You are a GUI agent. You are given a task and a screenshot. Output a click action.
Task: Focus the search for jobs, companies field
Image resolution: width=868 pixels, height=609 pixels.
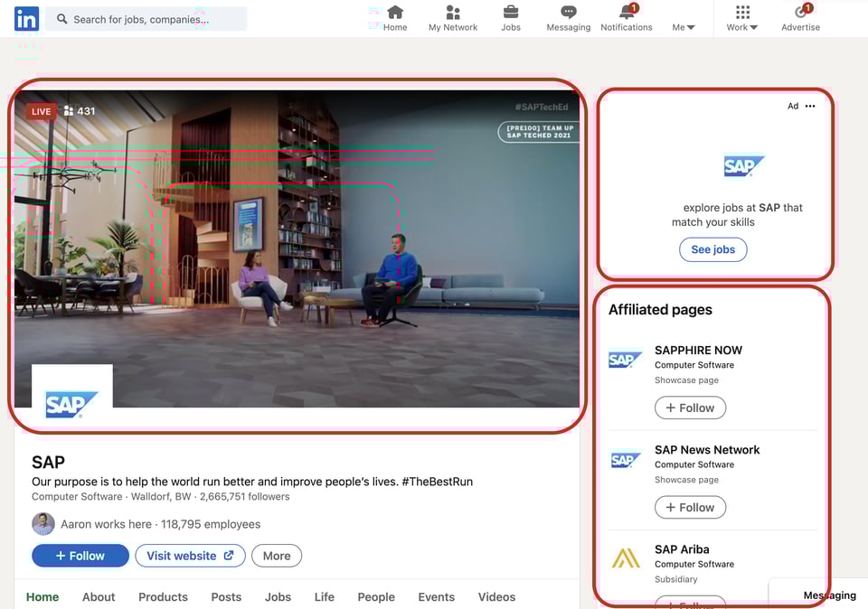click(146, 19)
